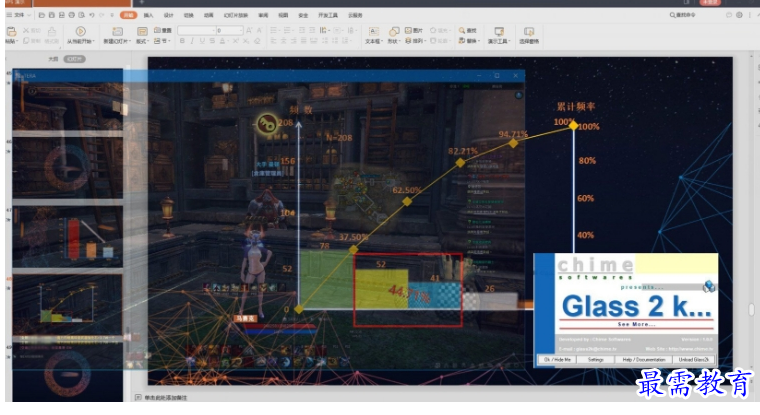Screen dimensions: 760x415
Task: Open the presentation tools 演示工具 dropdown
Action: [x=499, y=35]
